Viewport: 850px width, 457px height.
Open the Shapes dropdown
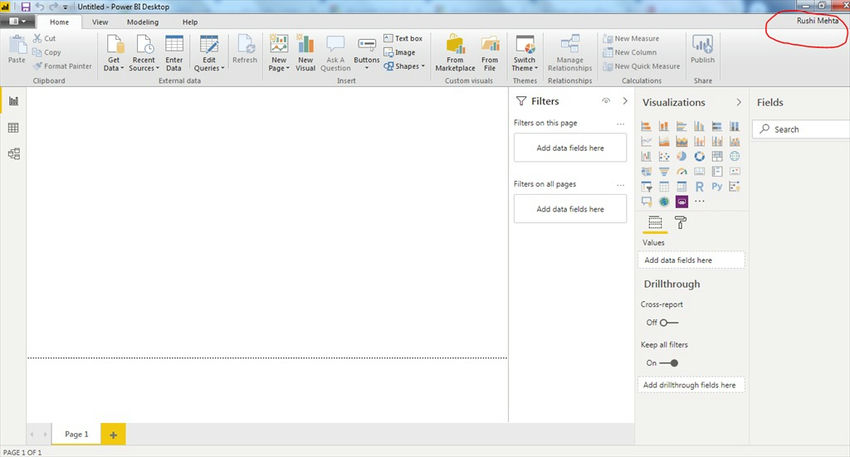[404, 66]
